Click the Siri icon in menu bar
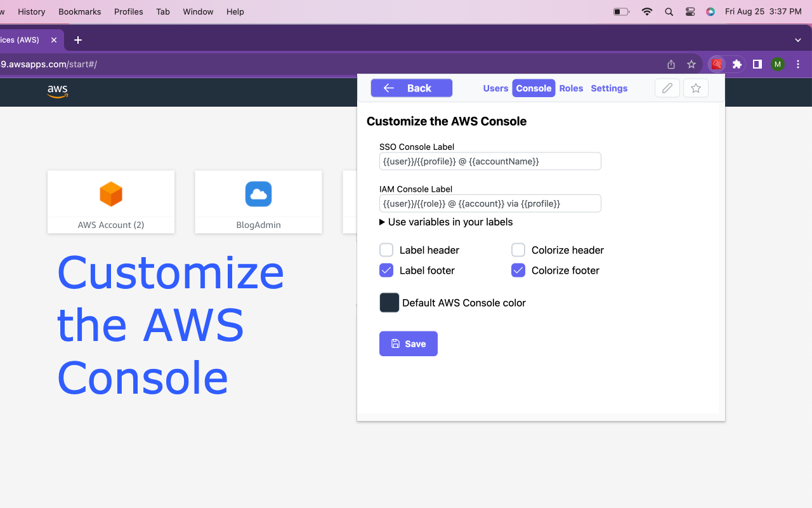This screenshot has width=812, height=508. click(710, 11)
